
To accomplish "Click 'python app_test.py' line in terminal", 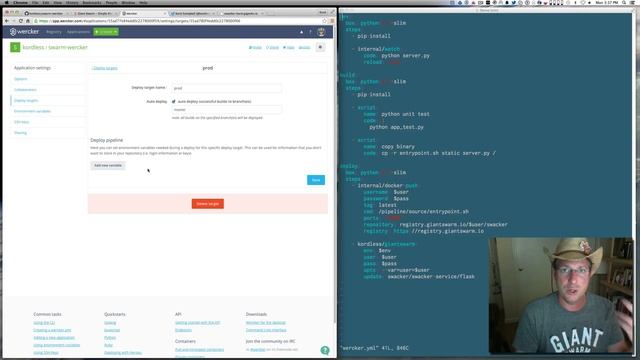I will (396, 127).
